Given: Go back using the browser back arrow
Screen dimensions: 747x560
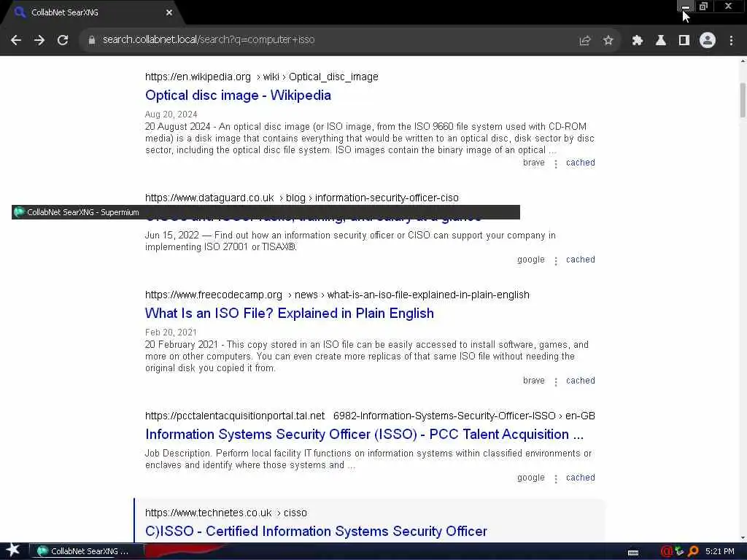Looking at the screenshot, I should pos(16,40).
